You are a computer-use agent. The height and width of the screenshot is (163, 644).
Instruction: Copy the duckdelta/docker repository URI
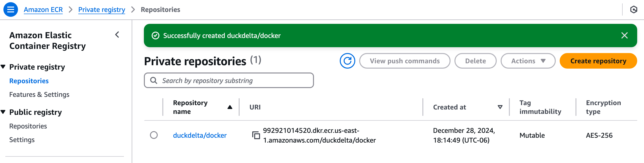pos(256,135)
